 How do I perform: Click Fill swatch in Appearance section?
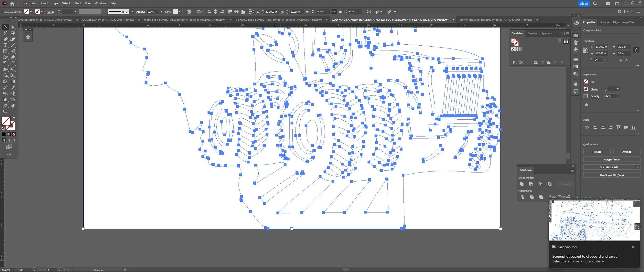point(586,82)
